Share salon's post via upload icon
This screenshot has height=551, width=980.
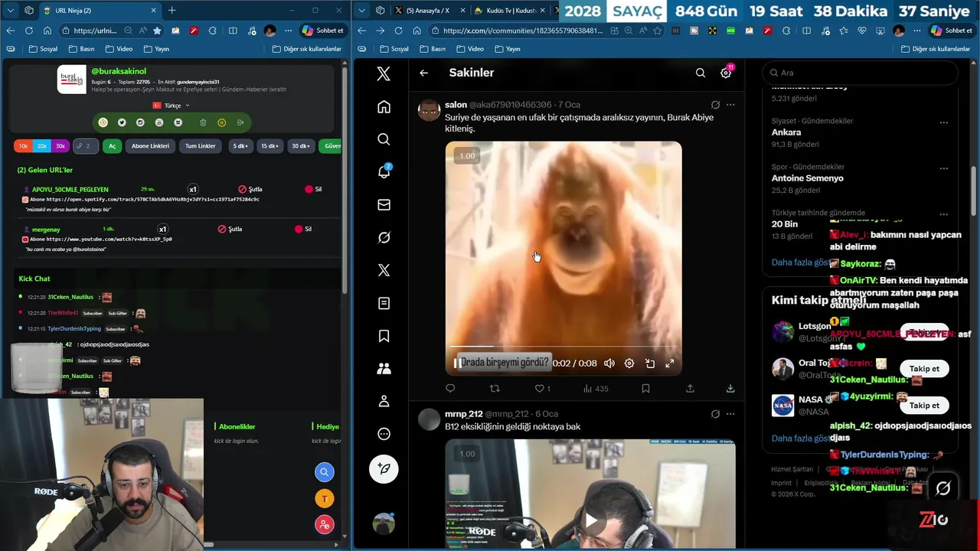[x=690, y=389]
